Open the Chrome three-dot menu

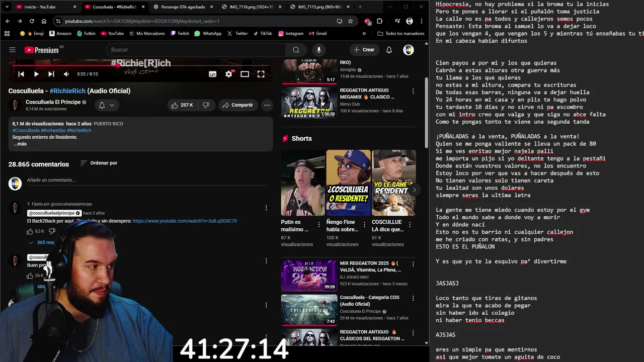[x=422, y=21]
